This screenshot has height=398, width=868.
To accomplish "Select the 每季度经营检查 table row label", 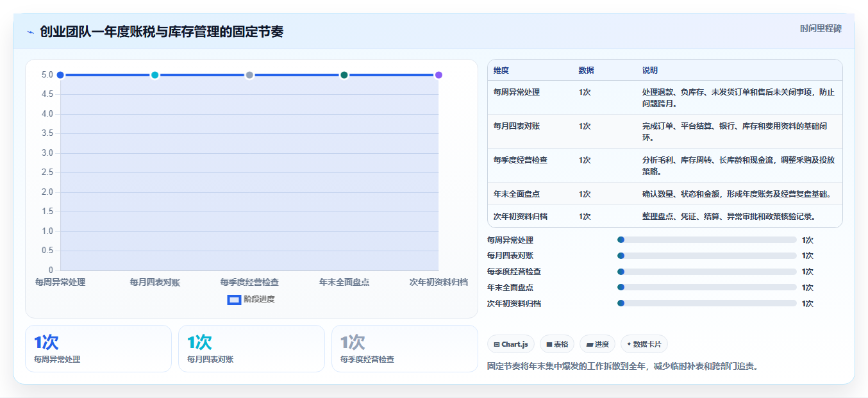I will (521, 160).
